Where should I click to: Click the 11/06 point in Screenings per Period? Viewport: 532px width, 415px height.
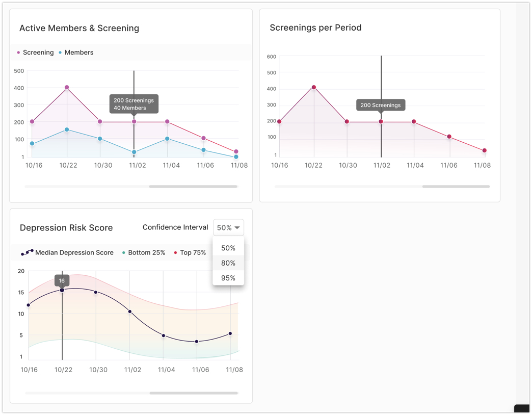449,137
